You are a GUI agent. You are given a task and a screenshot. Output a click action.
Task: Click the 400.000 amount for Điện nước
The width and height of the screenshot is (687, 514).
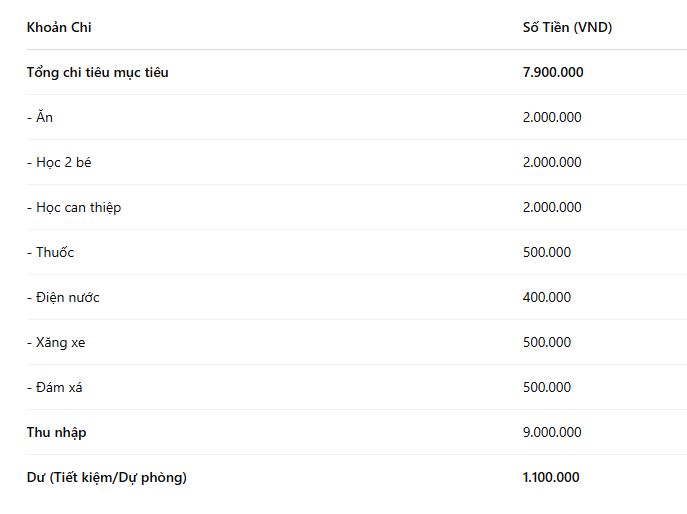click(x=547, y=298)
